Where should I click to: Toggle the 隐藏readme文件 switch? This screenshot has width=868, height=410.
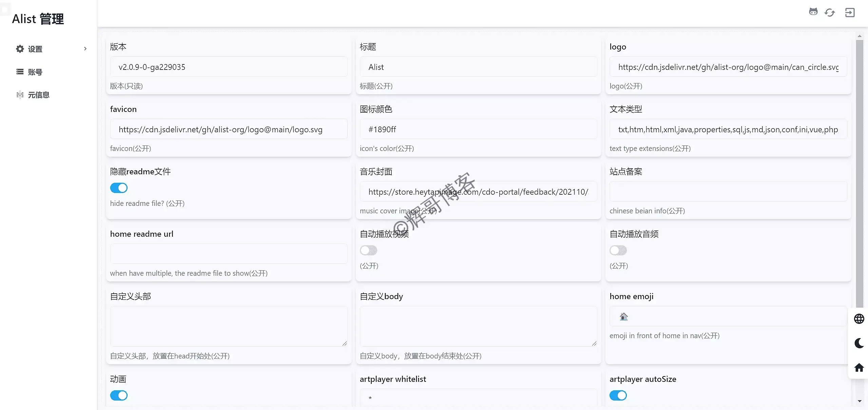(x=119, y=188)
